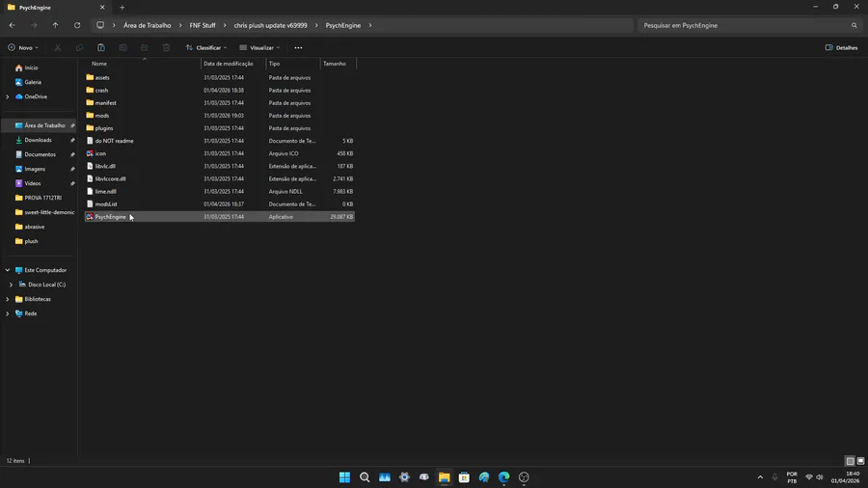Click Área de Trabalho breadcrumb
Screen dimensions: 868x488
148,25
